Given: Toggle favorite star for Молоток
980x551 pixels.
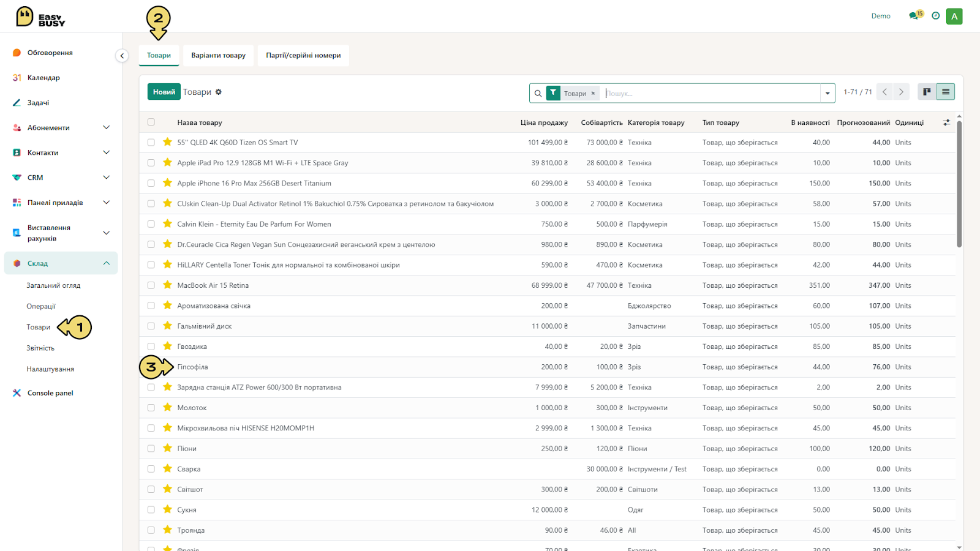Looking at the screenshot, I should [x=167, y=407].
